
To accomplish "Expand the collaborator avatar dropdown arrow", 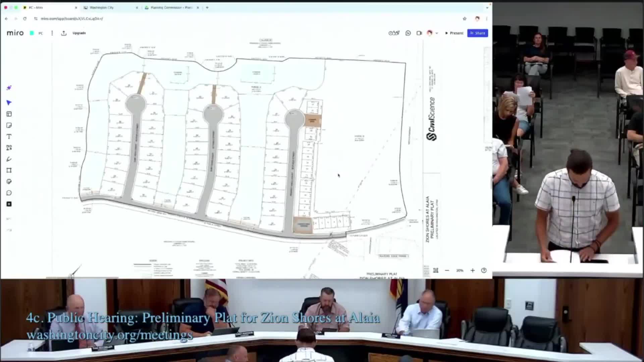I will click(x=437, y=33).
